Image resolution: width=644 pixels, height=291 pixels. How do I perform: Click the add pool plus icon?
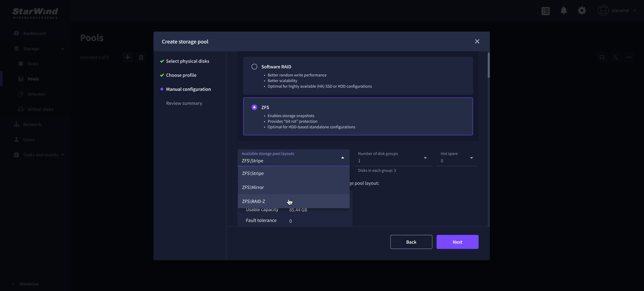128,57
